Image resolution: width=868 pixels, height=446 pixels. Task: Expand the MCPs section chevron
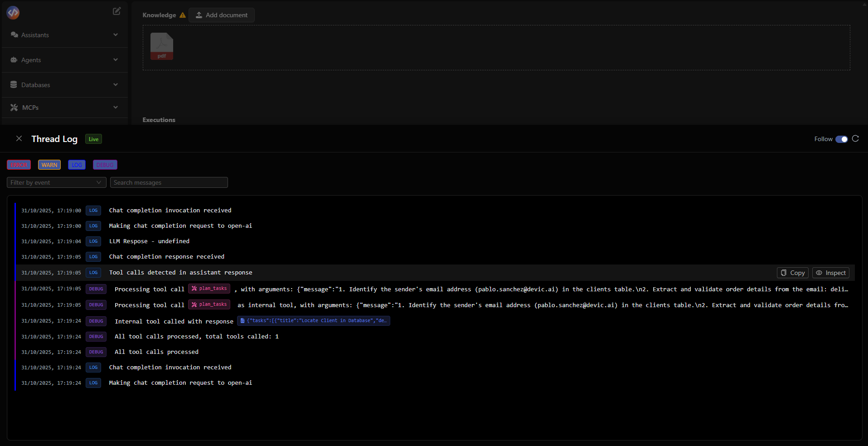pyautogui.click(x=116, y=108)
